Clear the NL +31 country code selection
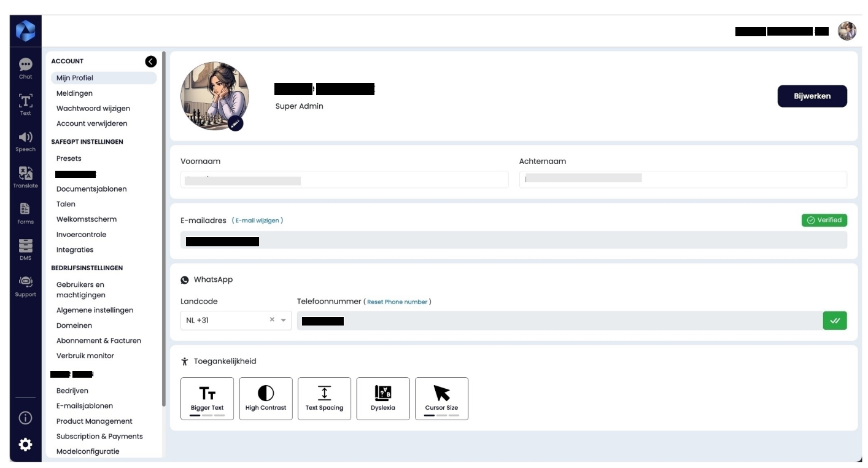 coord(272,320)
